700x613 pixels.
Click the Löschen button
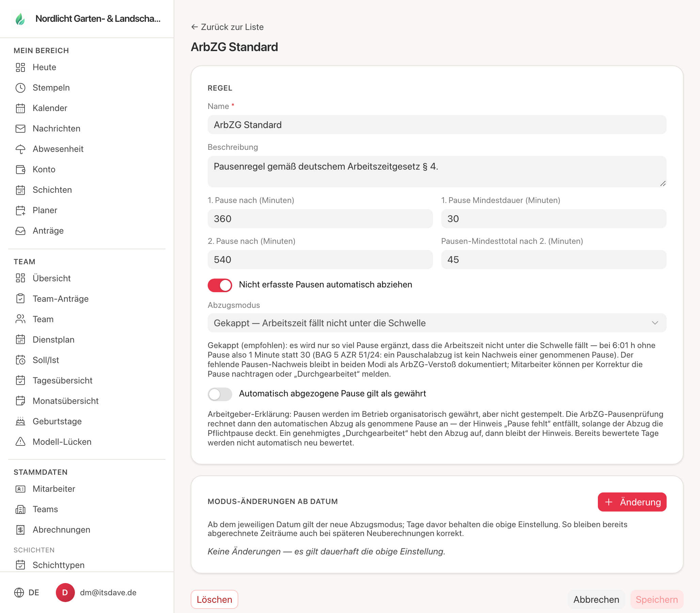coord(214,600)
